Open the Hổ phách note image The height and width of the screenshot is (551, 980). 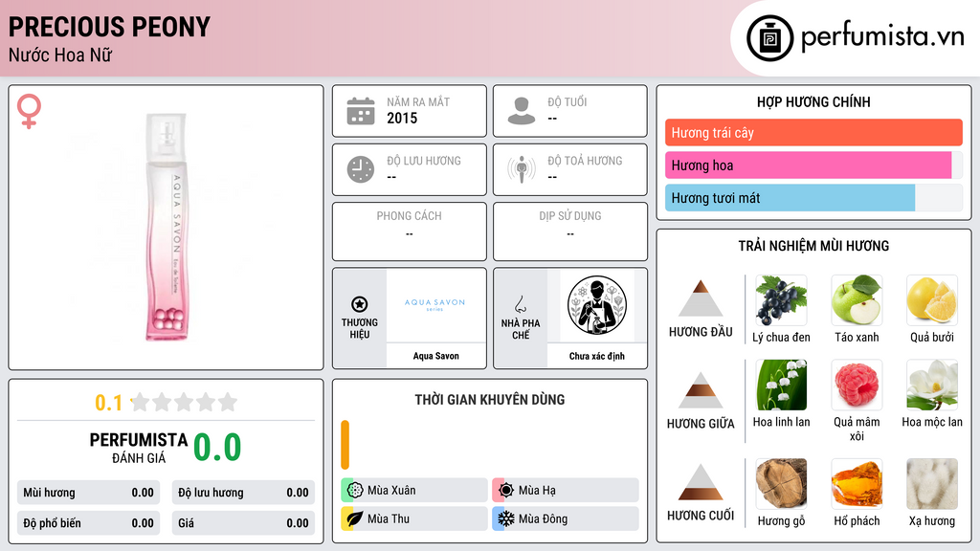pyautogui.click(x=857, y=484)
